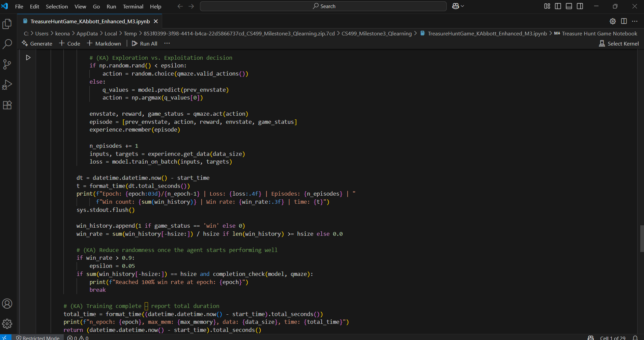Open Run and Debug view
Screen dimensions: 644x340
coord(7,85)
